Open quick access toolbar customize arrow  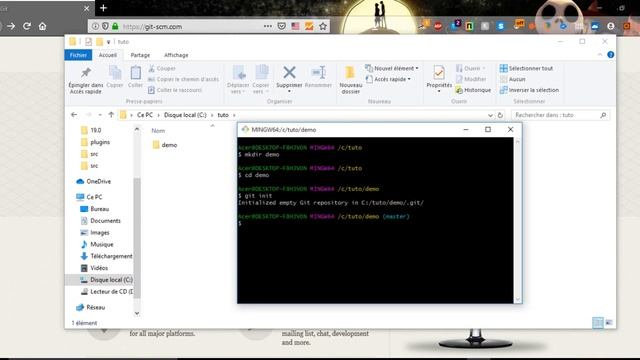point(109,42)
